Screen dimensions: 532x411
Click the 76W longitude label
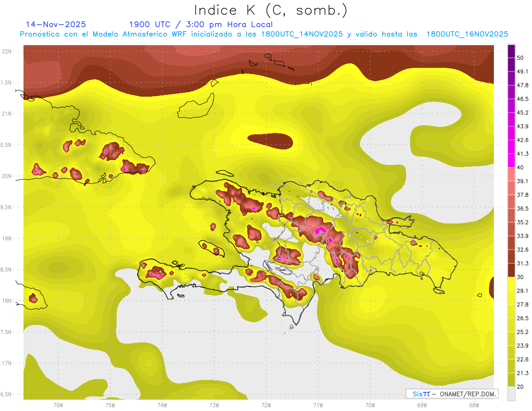[58, 405]
